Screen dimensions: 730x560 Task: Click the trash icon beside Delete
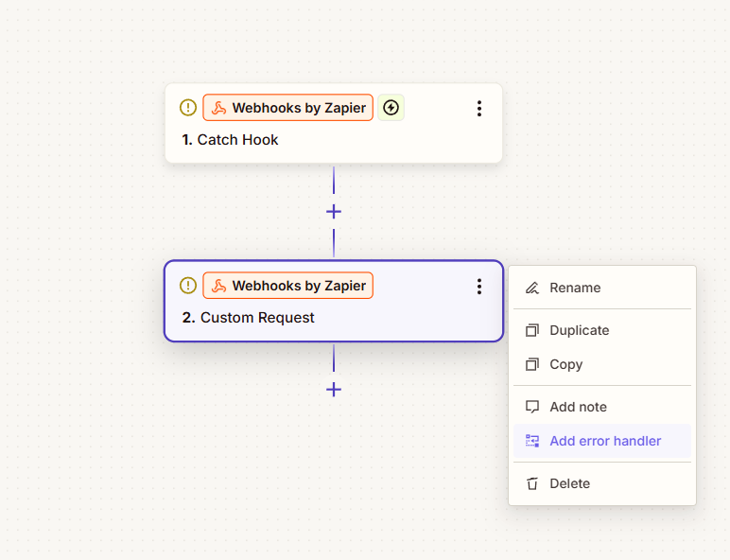(x=532, y=483)
